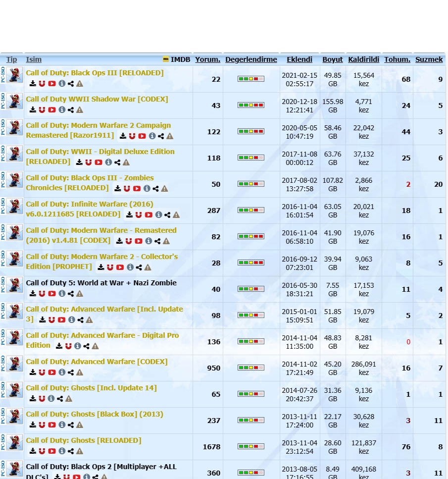Download Modern Warfare - Remastered [CODEX] torrent file
Screen dimensions: 448x479
coord(119,241)
